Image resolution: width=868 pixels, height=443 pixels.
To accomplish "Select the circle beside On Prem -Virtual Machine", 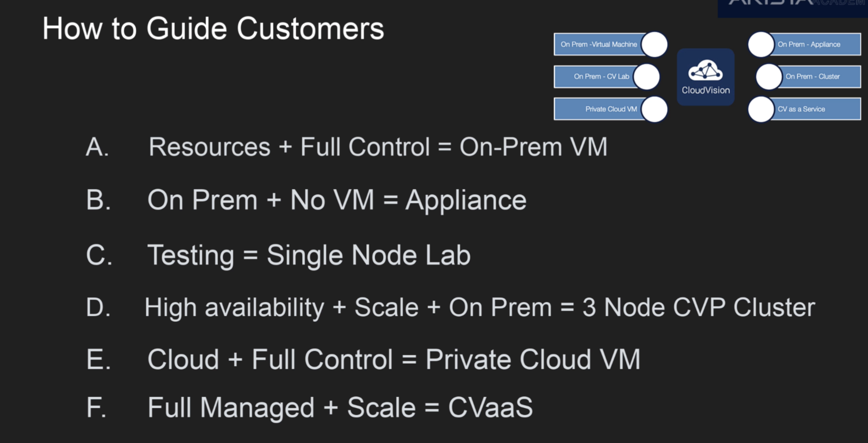I will click(x=654, y=44).
